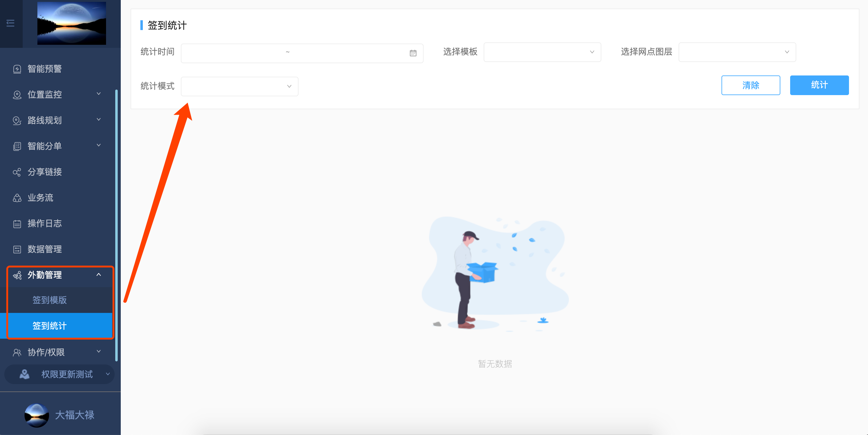Open the calendar icon in 统计时间
868x435 pixels.
point(413,53)
